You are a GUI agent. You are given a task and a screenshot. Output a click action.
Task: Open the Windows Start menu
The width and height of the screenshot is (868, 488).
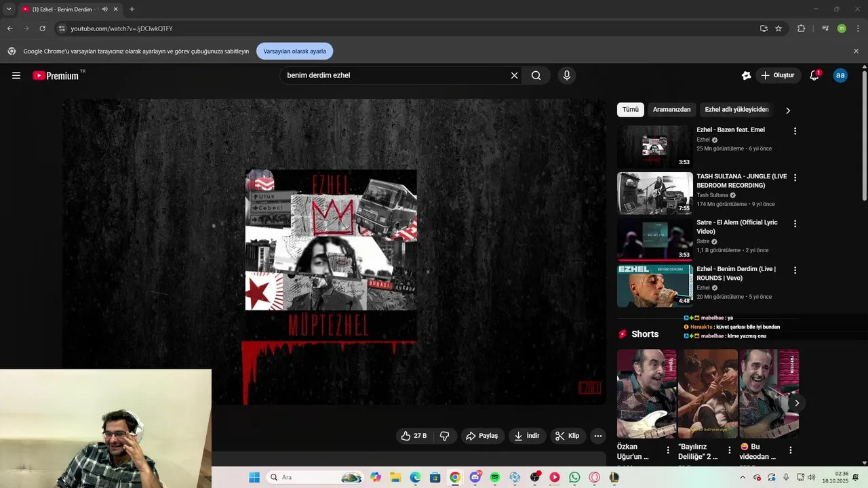254,477
